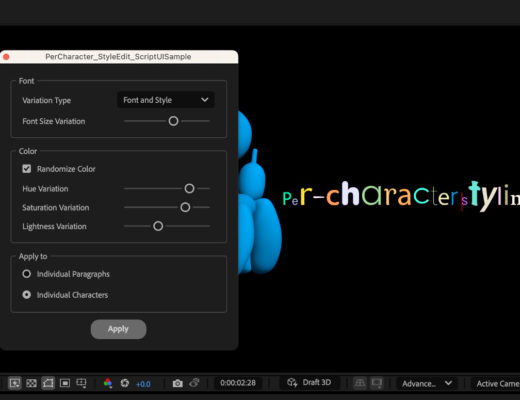Open the show channel RGB color icon
This screenshot has height=400, width=520.
coord(107,383)
